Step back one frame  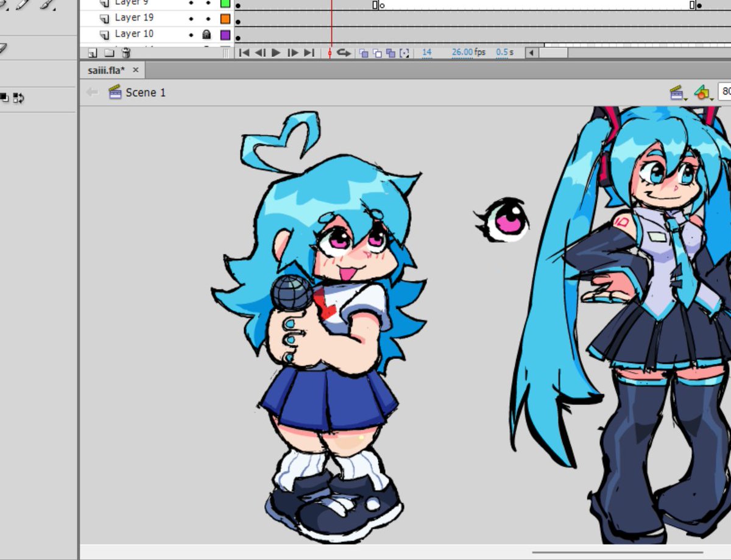coord(260,53)
